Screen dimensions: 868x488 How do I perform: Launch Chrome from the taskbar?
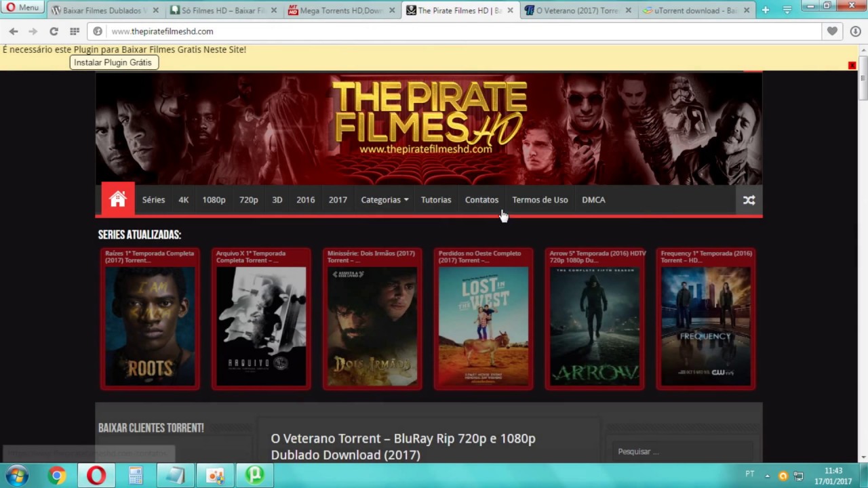[57, 476]
